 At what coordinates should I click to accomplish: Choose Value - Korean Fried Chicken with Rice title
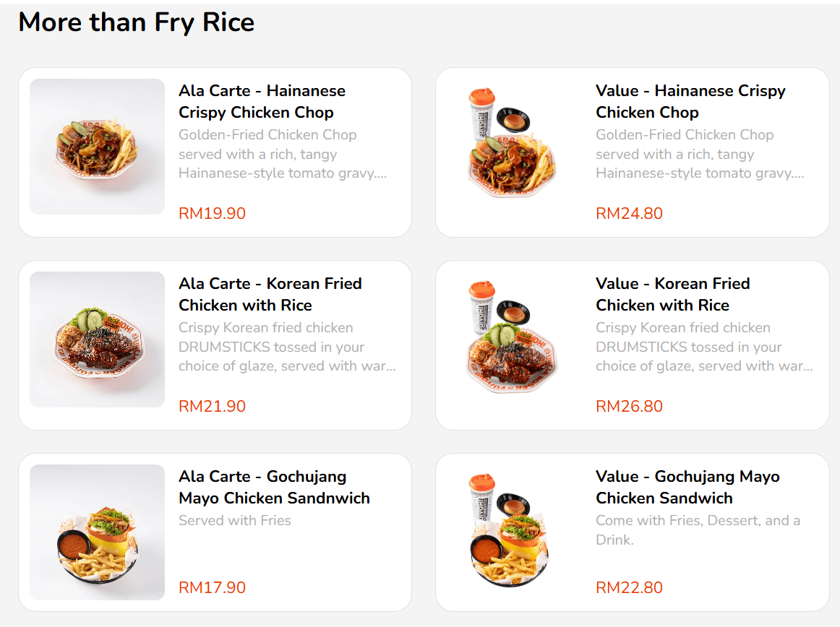(x=672, y=295)
